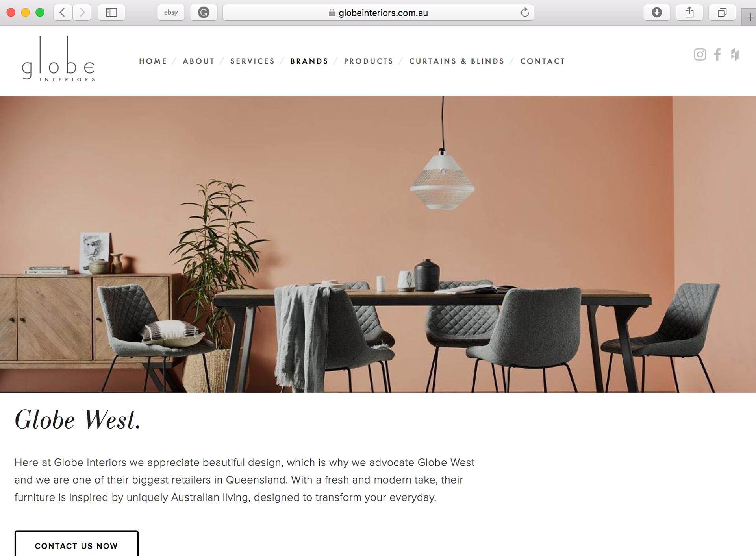The height and width of the screenshot is (556, 756).
Task: Open the PRODUCTS navigation menu
Action: [369, 61]
